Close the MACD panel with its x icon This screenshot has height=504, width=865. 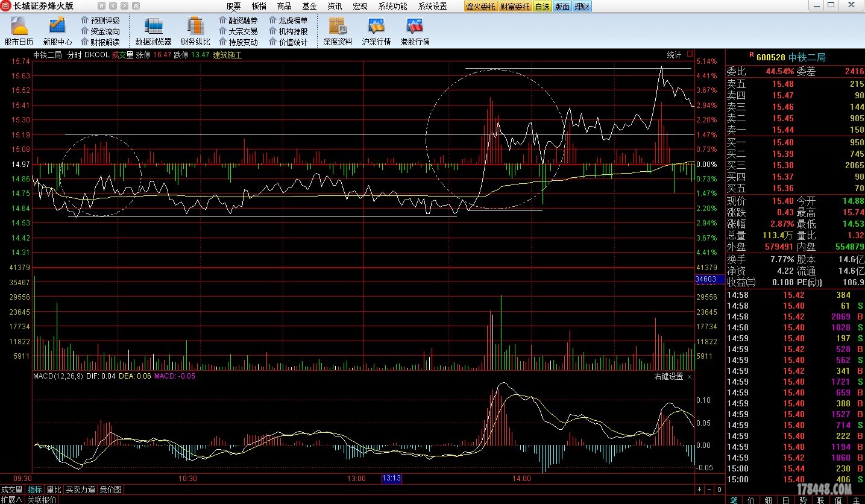point(690,376)
